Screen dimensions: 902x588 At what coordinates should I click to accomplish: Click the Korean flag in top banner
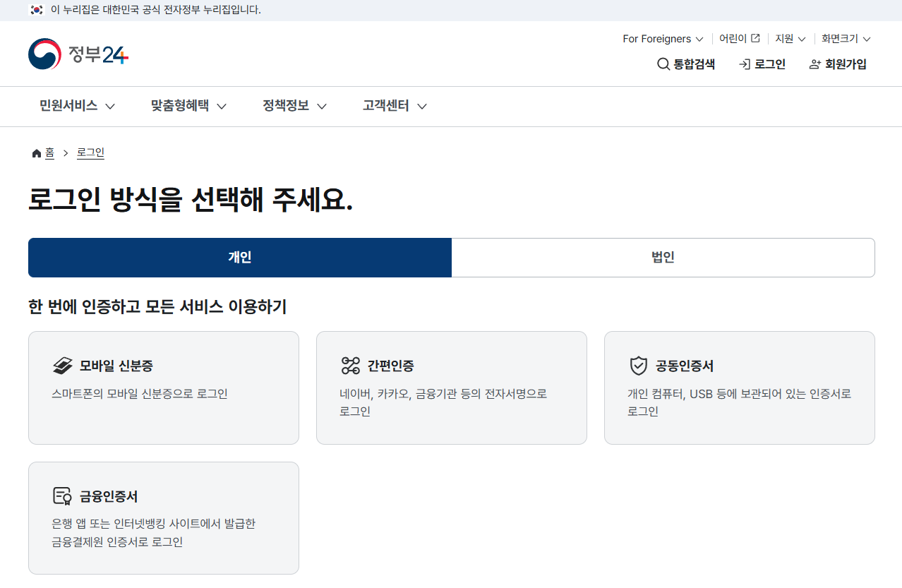click(x=37, y=10)
